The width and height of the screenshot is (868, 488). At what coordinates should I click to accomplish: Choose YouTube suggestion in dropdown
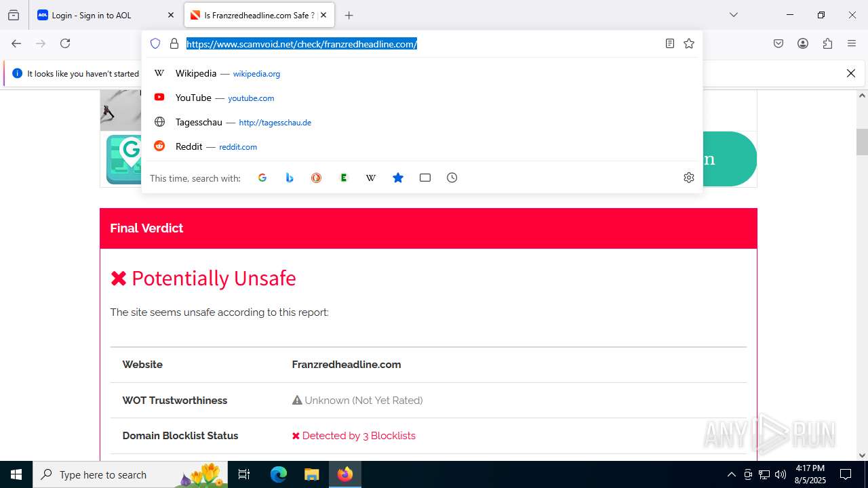click(422, 98)
